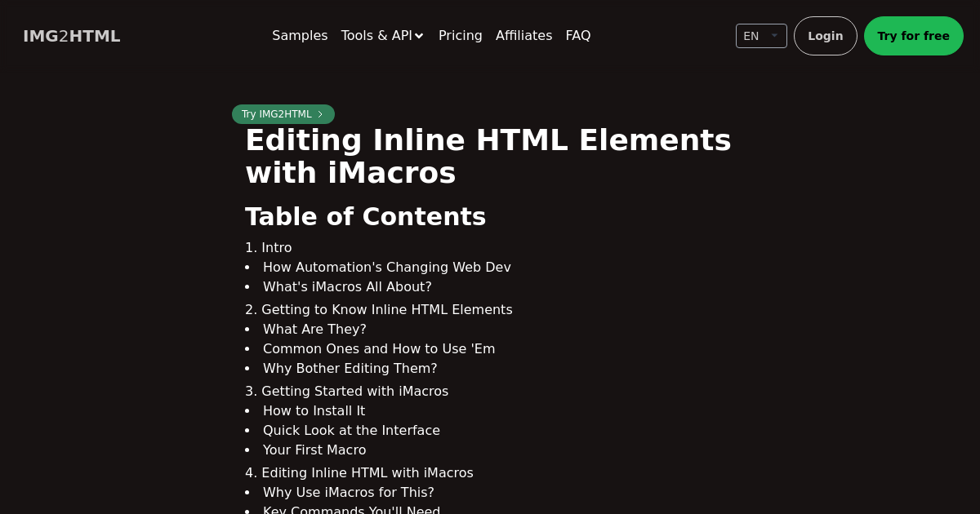Jump to the Intro section

pos(276,247)
